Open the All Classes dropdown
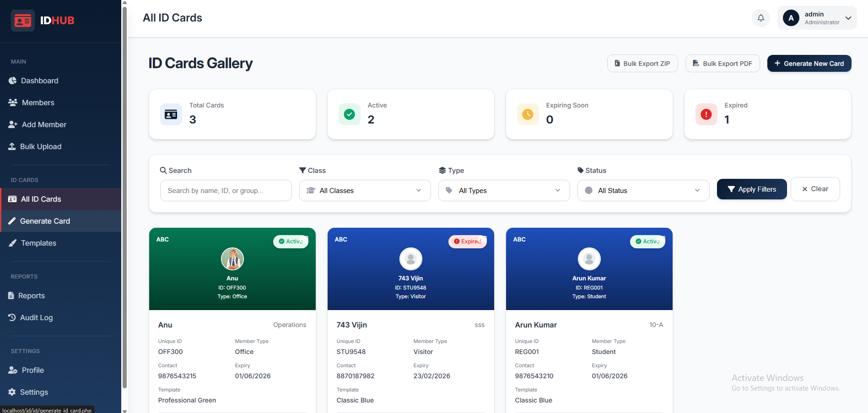 [365, 190]
